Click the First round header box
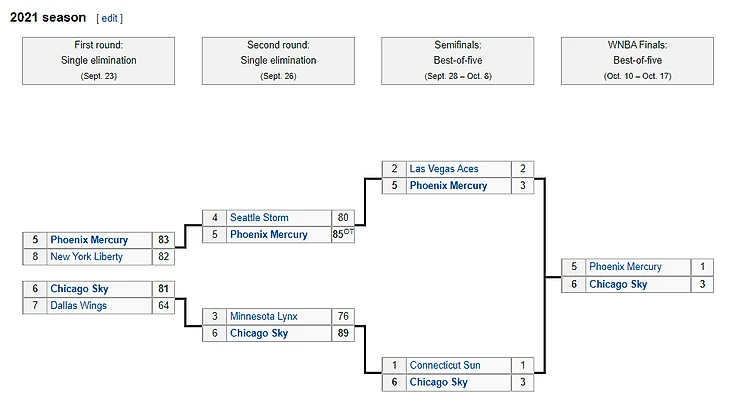Screen dimensions: 730x404 (98, 60)
